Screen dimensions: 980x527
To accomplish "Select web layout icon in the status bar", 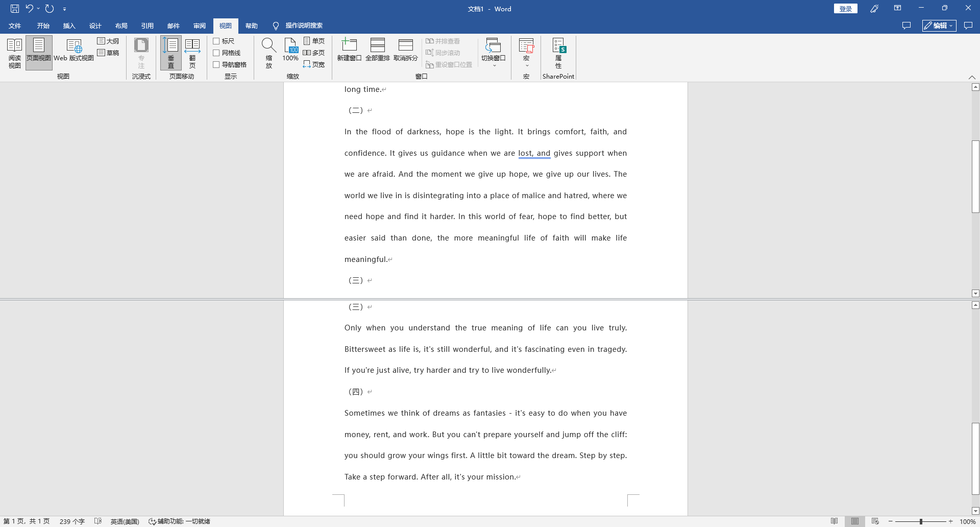I will pos(875,521).
